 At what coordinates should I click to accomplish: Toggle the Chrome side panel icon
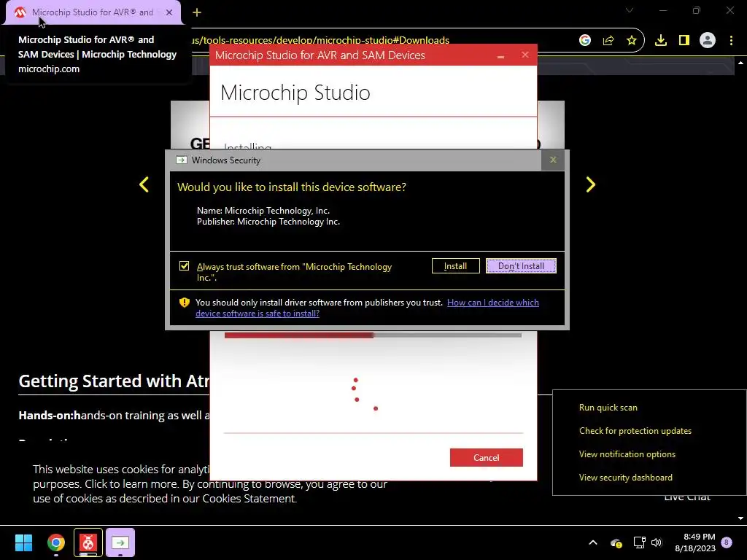coord(684,40)
